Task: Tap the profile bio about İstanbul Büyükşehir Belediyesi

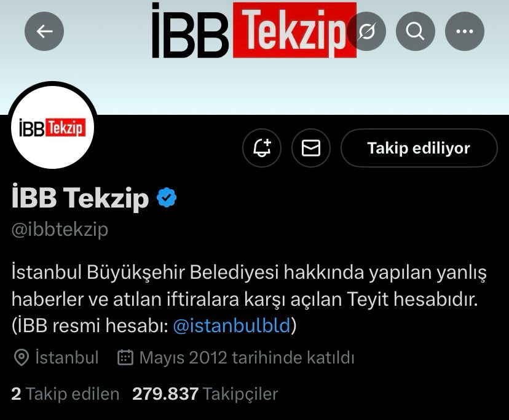Action: [249, 298]
